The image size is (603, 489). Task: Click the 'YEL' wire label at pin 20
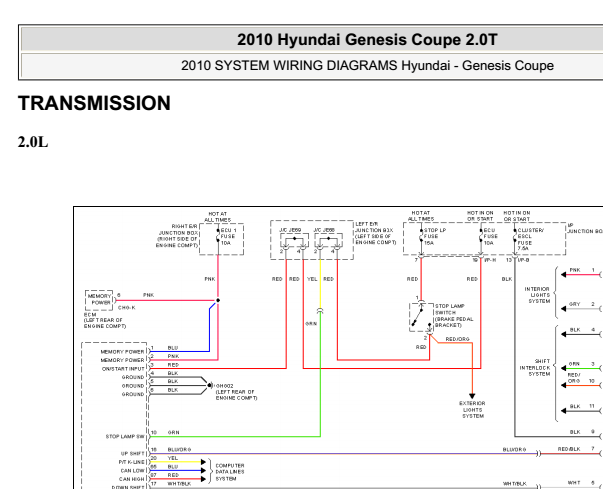coord(173,458)
